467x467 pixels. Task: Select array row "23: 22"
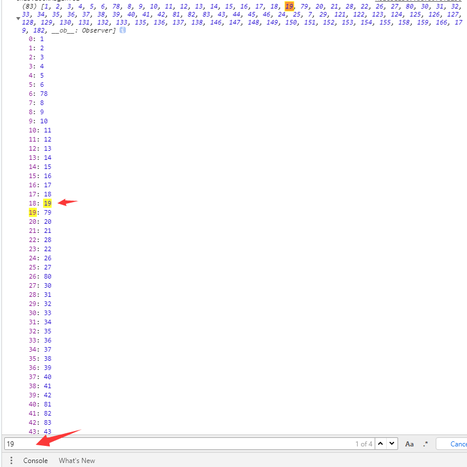[40, 249]
